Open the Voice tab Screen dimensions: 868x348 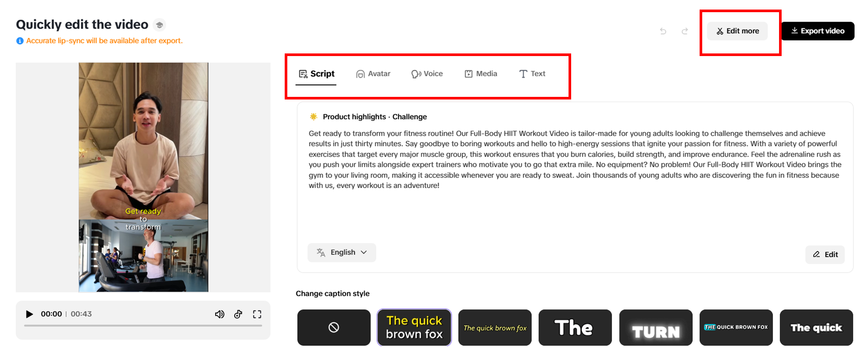(427, 74)
